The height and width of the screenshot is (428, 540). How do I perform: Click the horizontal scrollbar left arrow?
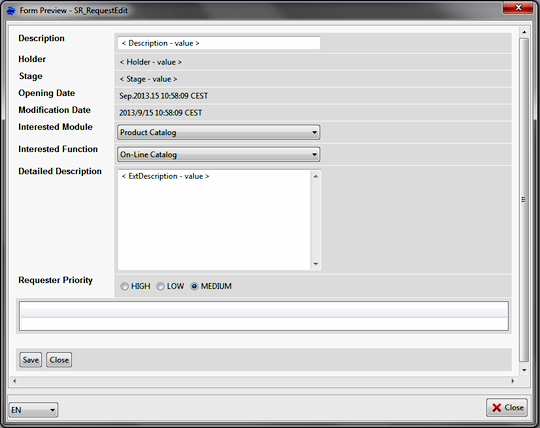(14, 381)
